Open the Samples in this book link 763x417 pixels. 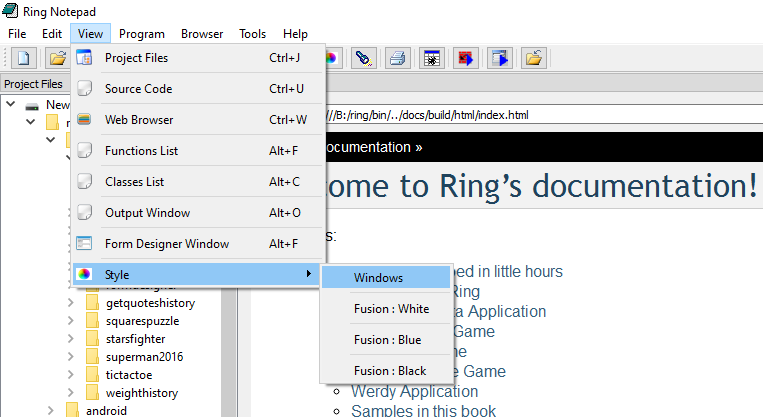click(x=423, y=410)
